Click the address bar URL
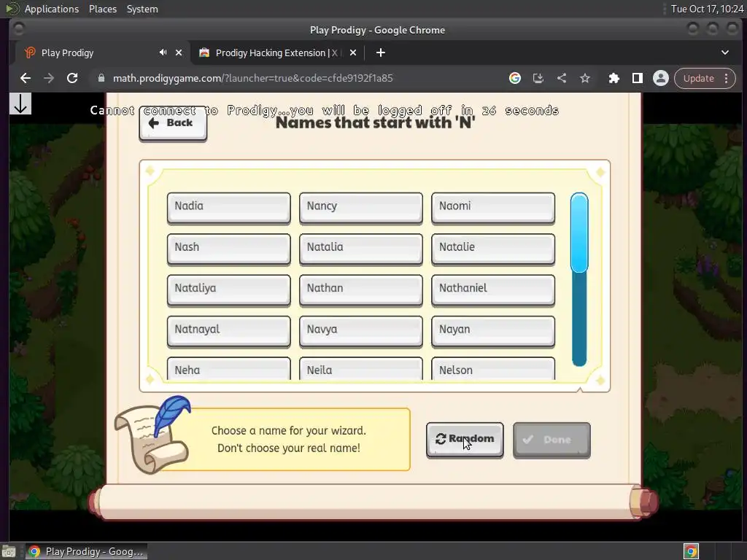 tap(252, 78)
